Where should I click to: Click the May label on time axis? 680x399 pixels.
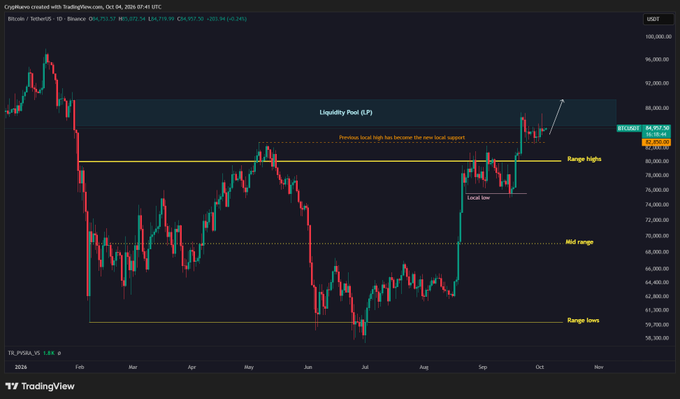[x=249, y=367]
